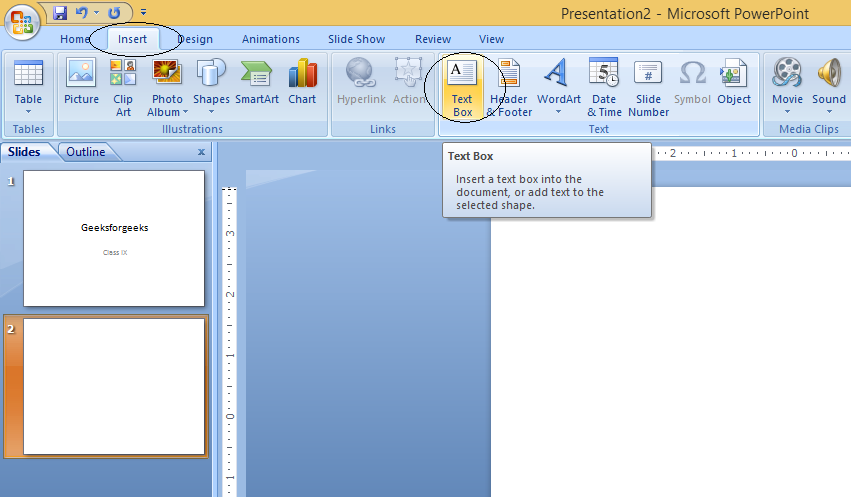Open the Movie dropdown arrow

pos(788,112)
